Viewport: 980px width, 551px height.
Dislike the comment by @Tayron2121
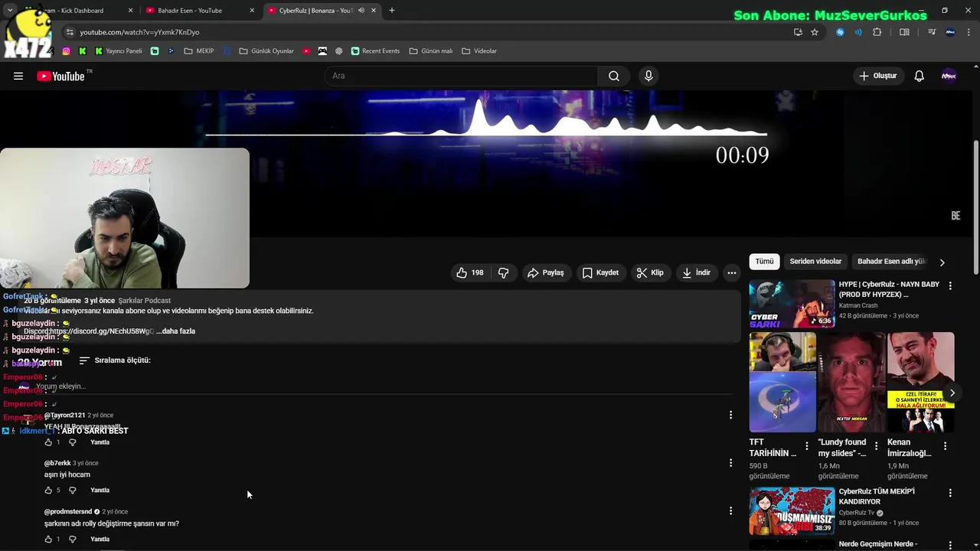(73, 442)
